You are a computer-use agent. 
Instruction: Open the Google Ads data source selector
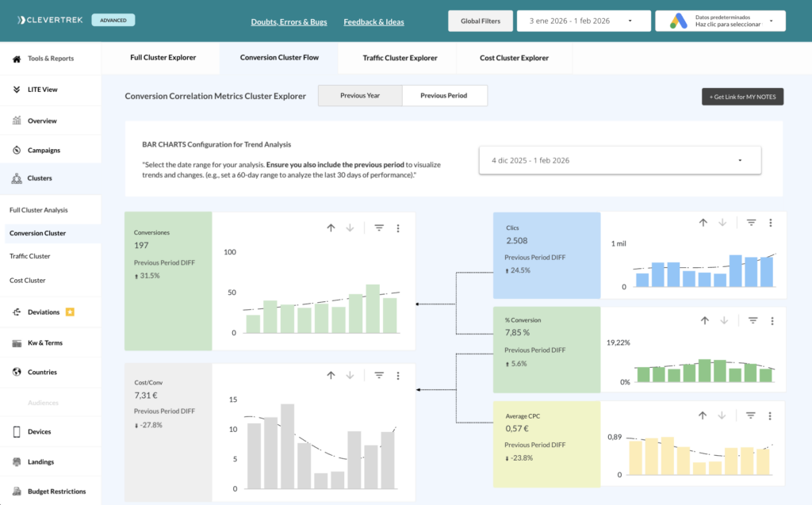[720, 21]
